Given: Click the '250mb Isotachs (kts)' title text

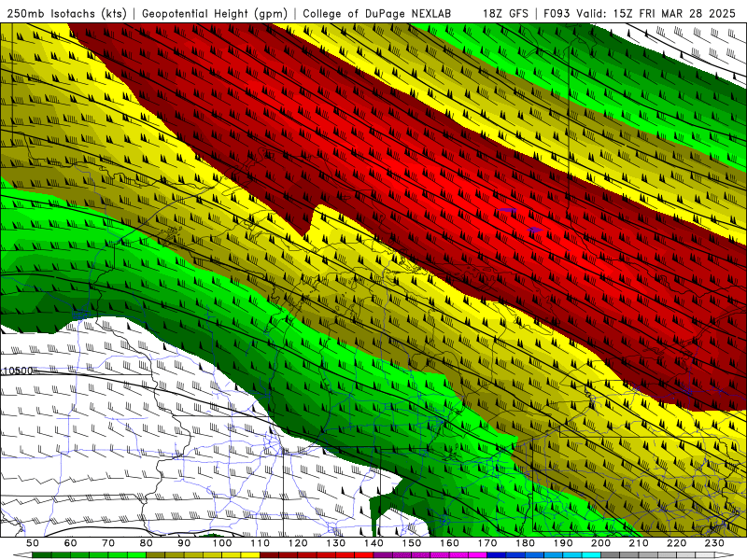Looking at the screenshot, I should coord(66,13).
